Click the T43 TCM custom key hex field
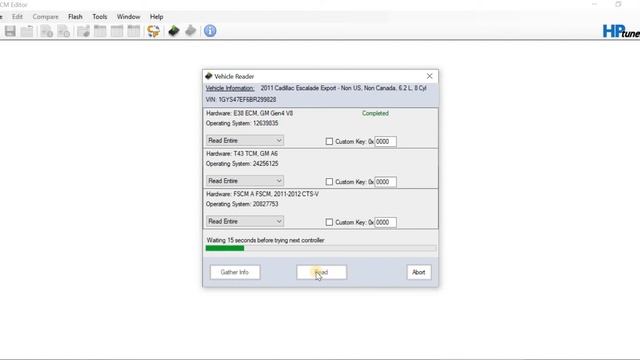The height and width of the screenshot is (360, 640). coord(385,182)
